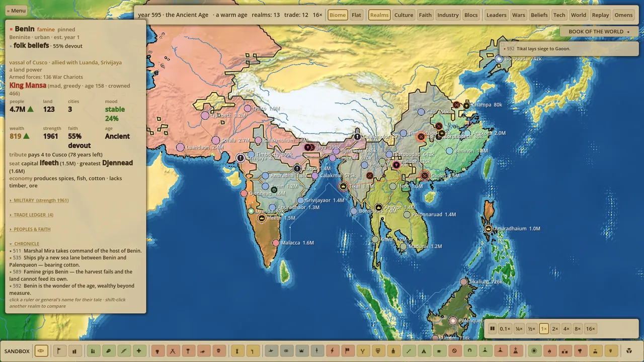Open the Replay view
Screen dimensions: 644x362
pos(600,15)
